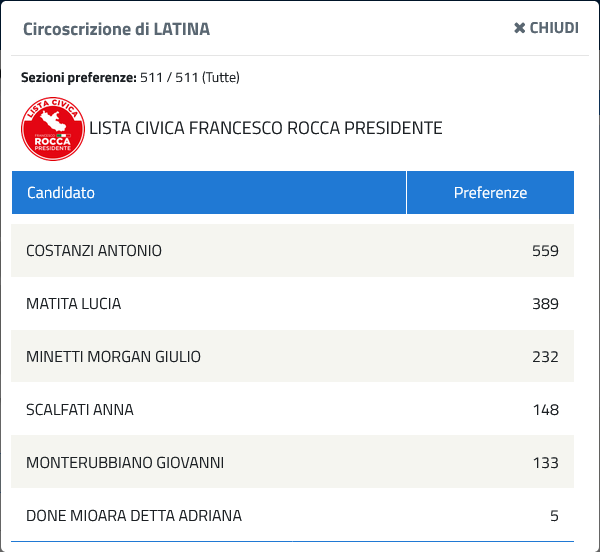The image size is (600, 552).
Task: Close the dialog with CHIUDI
Action: coord(546,28)
